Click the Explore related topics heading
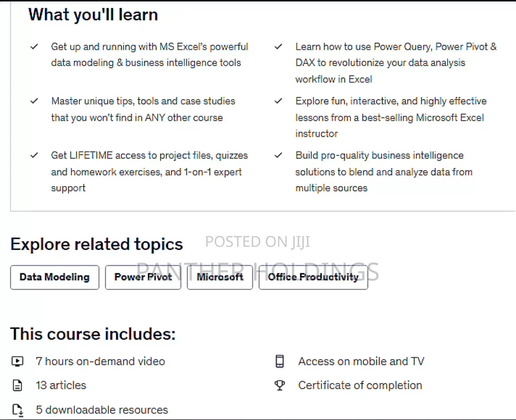 [97, 244]
